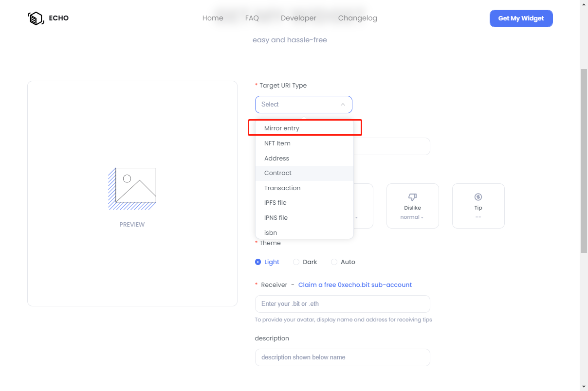Screen dimensions: 588x391
Task: Pick the Contract option in the list
Action: pyautogui.click(x=278, y=173)
